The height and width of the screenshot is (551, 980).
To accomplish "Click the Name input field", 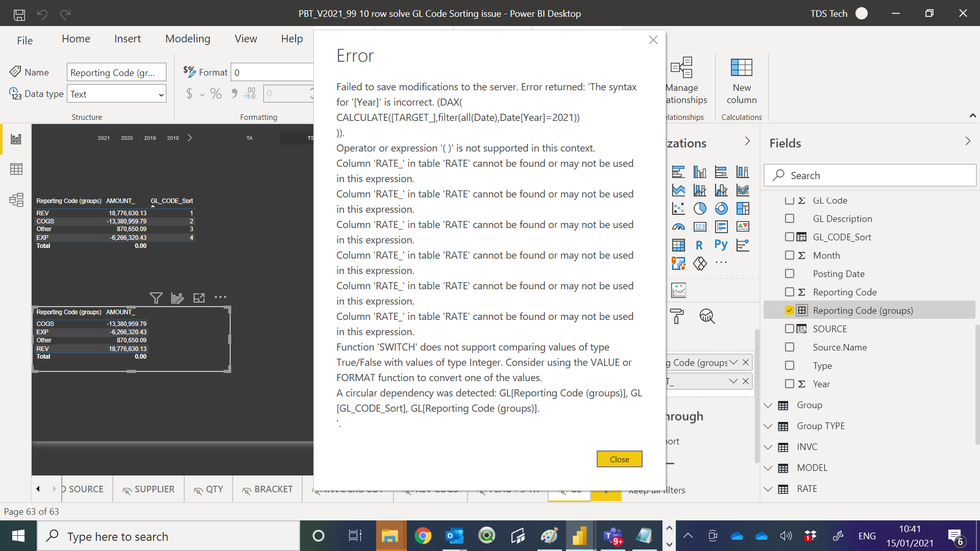I will click(x=116, y=72).
